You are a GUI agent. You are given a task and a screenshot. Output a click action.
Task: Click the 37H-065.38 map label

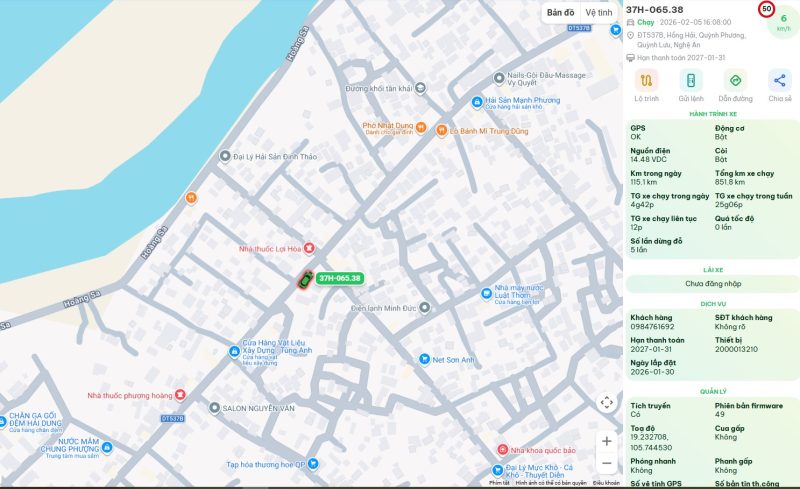[339, 278]
